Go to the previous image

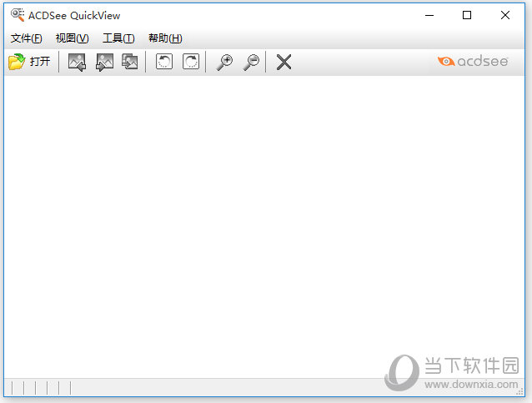pos(77,62)
